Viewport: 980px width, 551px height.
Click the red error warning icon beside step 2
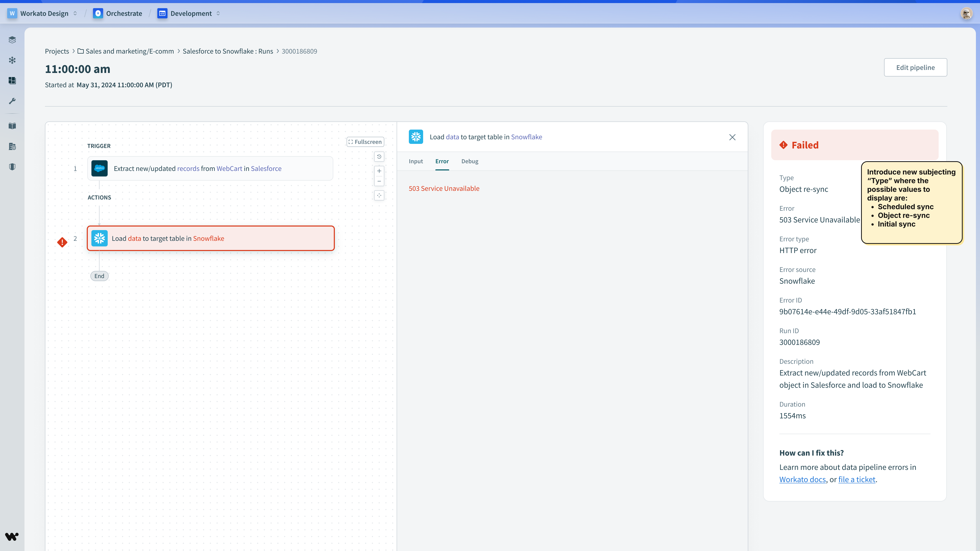[62, 242]
